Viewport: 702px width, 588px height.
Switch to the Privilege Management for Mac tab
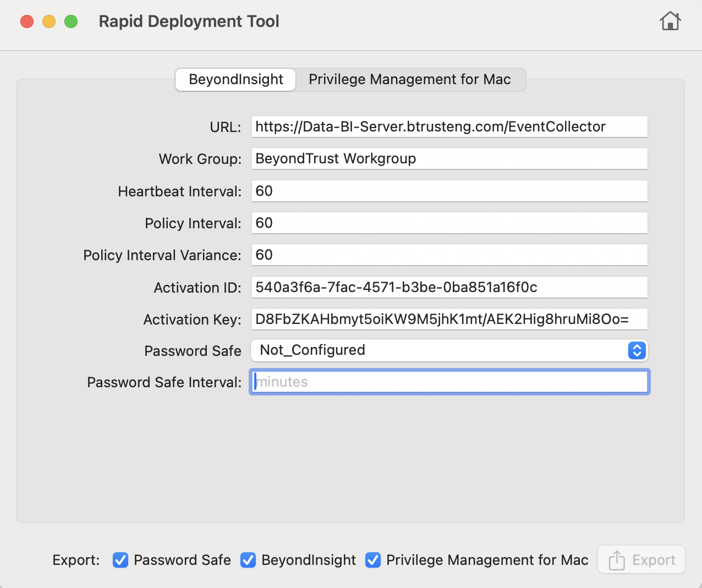410,79
